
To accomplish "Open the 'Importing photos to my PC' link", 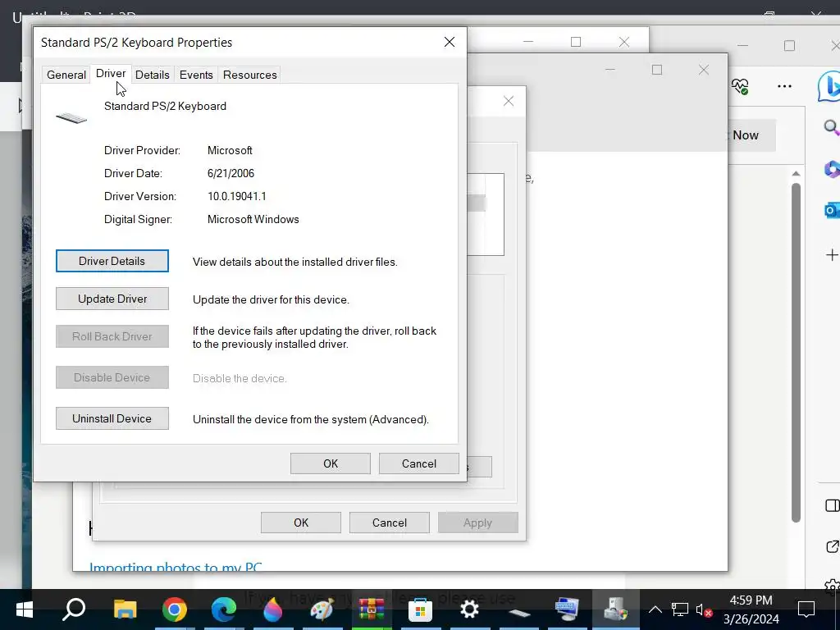I will pyautogui.click(x=176, y=567).
